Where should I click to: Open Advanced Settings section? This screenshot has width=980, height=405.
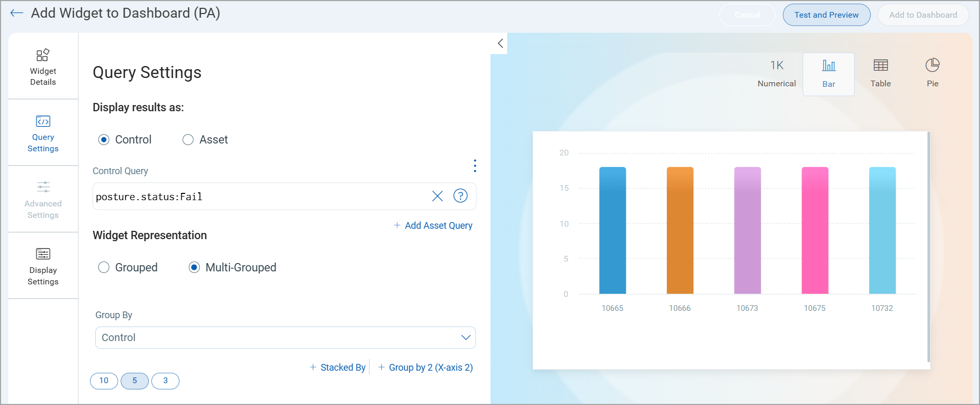tap(43, 199)
